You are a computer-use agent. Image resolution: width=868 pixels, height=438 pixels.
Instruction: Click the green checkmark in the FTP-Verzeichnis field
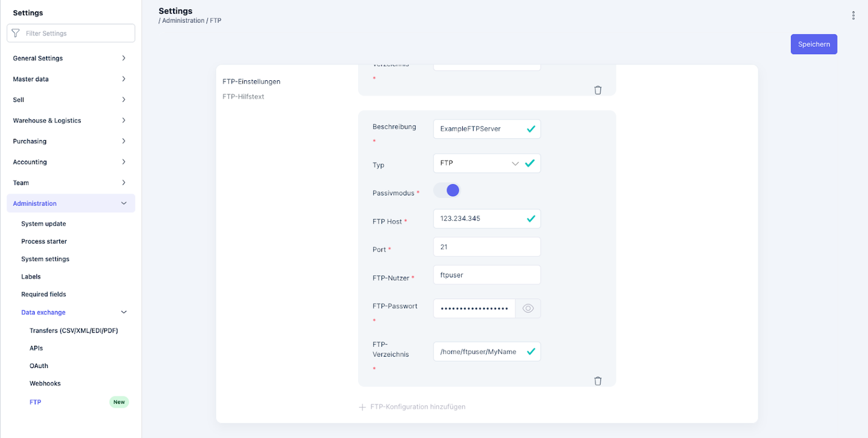530,351
